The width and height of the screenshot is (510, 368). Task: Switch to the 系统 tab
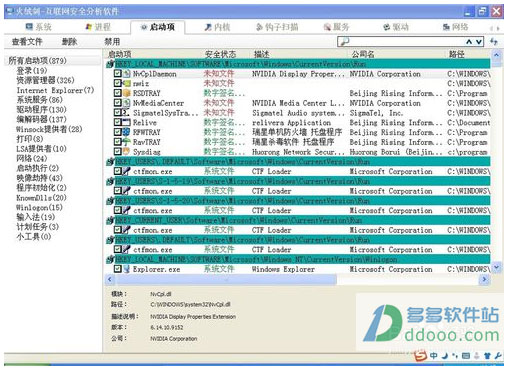coord(39,27)
